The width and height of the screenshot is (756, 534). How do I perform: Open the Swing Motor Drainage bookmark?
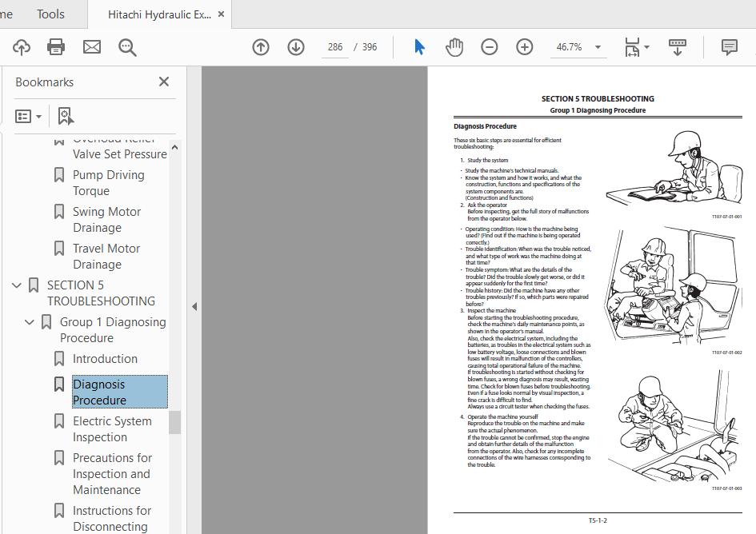point(106,219)
